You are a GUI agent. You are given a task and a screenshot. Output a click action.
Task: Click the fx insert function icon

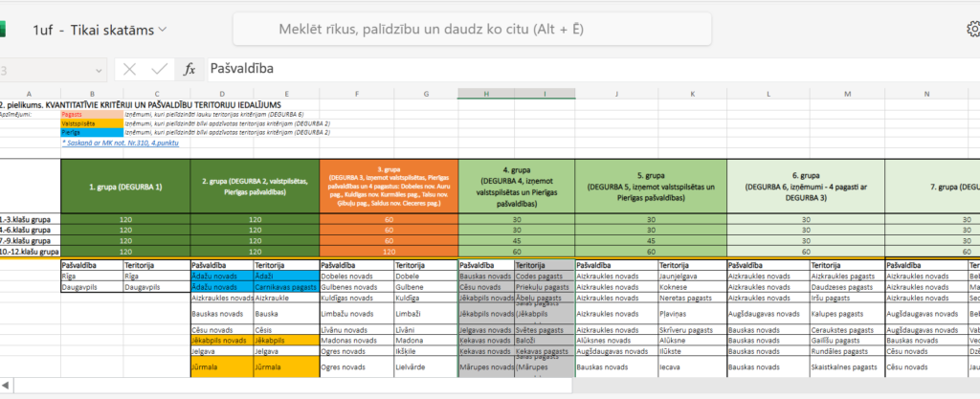[x=189, y=69]
